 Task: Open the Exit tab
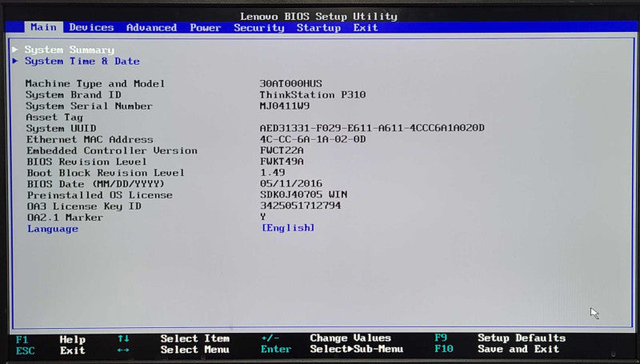point(366,28)
